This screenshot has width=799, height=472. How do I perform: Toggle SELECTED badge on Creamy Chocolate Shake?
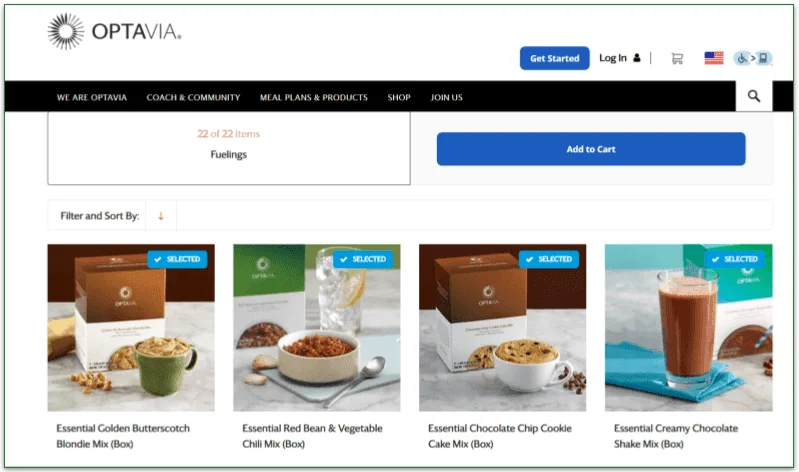click(x=735, y=259)
